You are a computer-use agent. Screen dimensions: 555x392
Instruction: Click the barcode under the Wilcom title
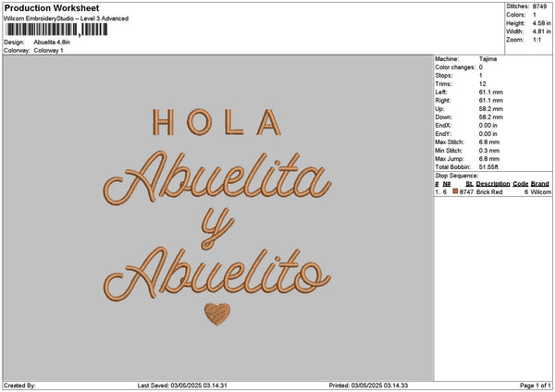click(x=57, y=30)
